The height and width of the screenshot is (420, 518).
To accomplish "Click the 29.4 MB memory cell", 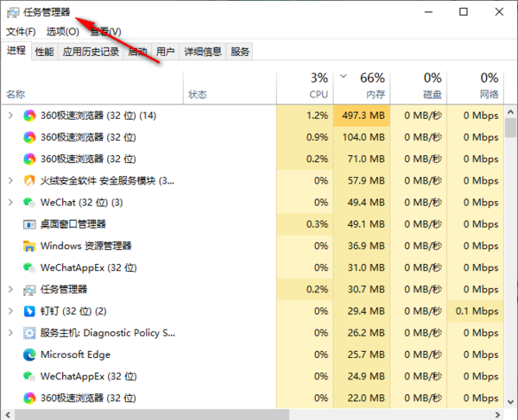I will pos(362,311).
